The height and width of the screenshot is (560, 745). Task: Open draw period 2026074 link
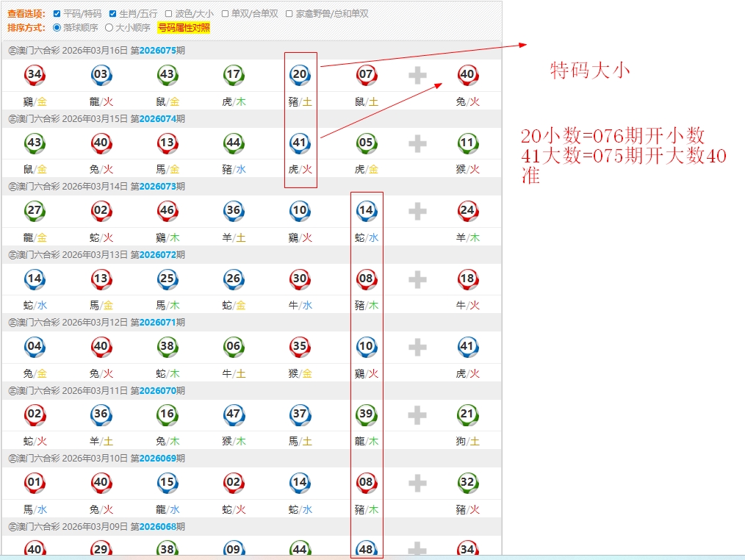coord(157,119)
